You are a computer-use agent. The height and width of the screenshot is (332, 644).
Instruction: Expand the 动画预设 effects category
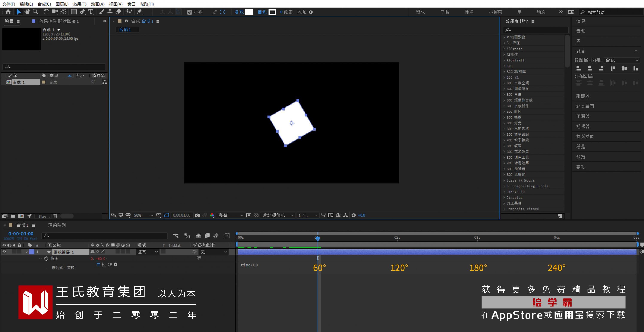[x=504, y=37]
